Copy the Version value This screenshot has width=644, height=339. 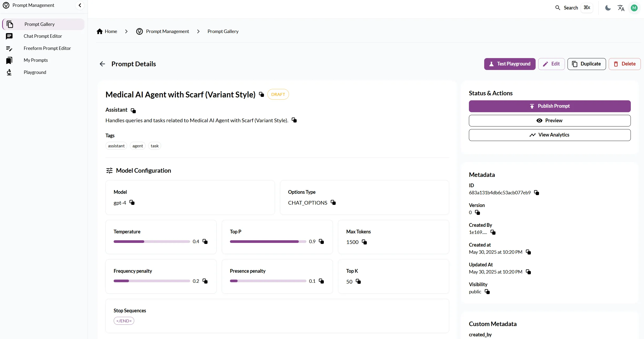click(x=477, y=212)
